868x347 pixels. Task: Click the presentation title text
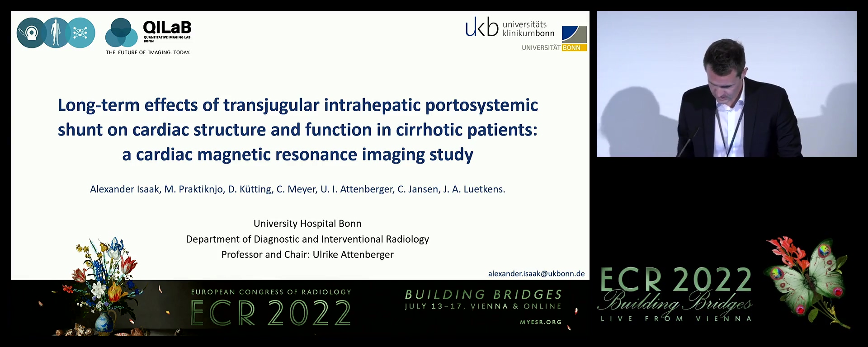(x=298, y=130)
